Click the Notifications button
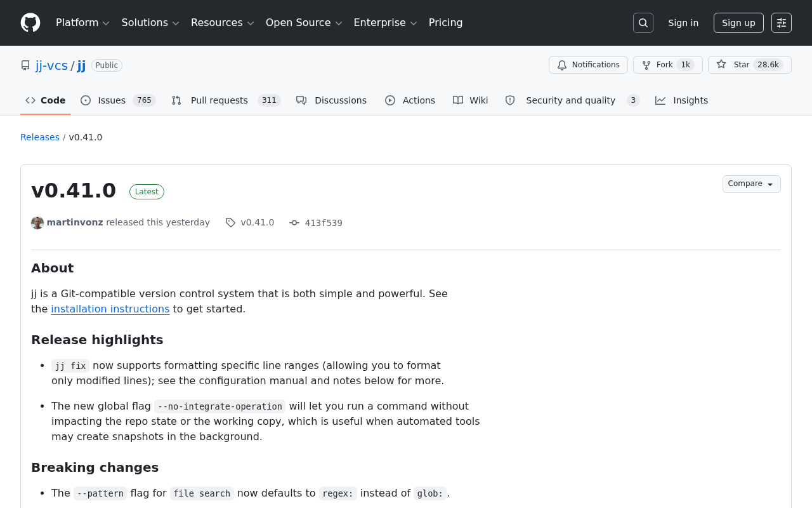Viewport: 812px width, 508px height. click(x=588, y=65)
